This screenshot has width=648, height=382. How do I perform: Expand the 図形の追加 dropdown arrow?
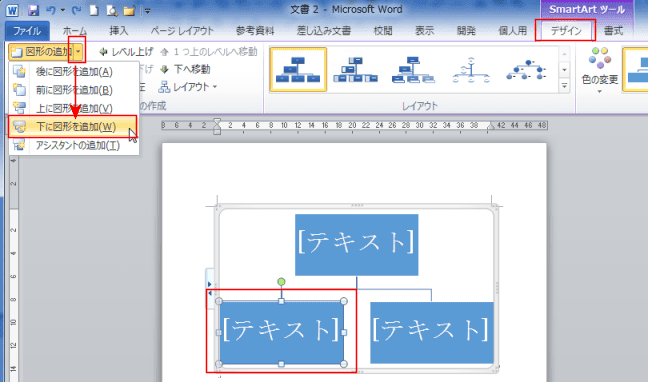tap(79, 52)
